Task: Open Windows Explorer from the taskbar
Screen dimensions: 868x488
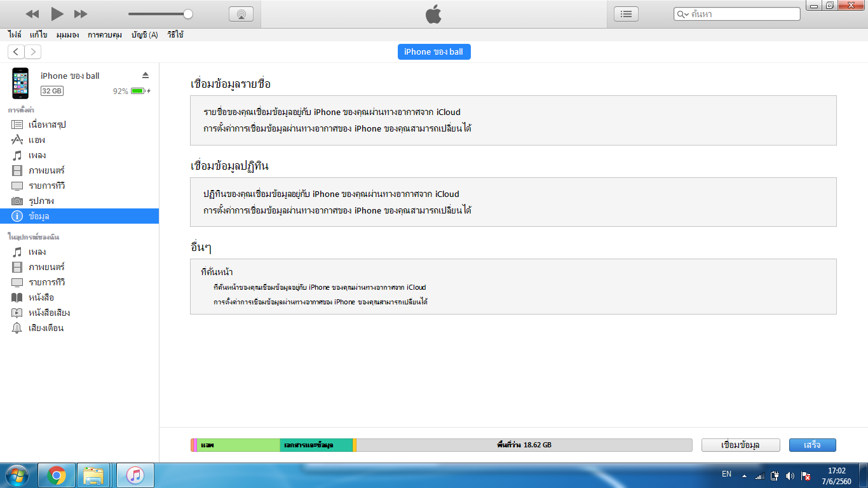Action: [95, 475]
